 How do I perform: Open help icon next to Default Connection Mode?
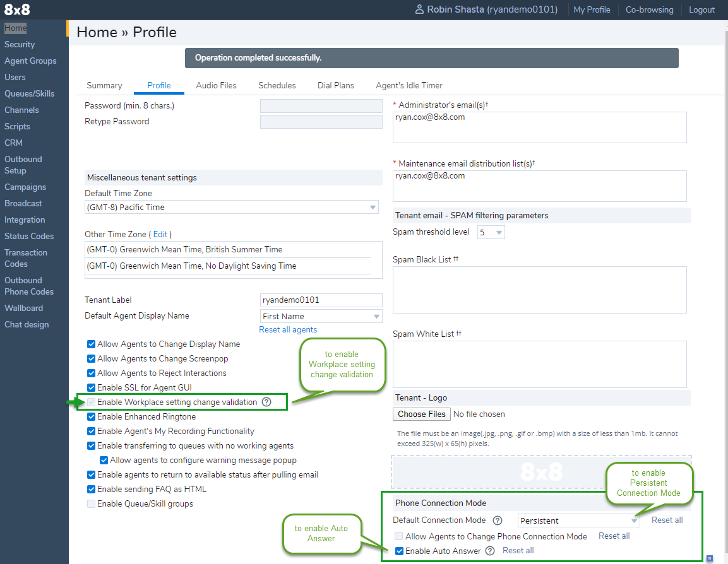pos(498,520)
